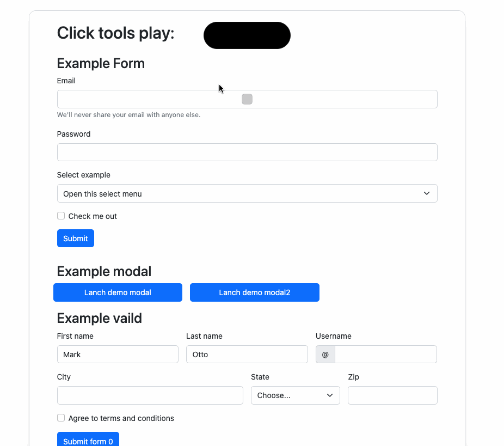The width and height of the screenshot is (504, 446).
Task: Click inside the Email input field
Action: 163,99
